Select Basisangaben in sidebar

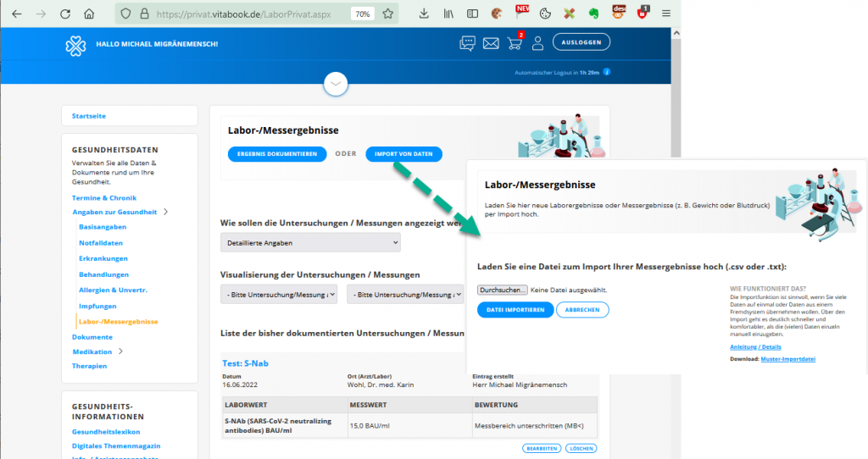[x=103, y=227]
